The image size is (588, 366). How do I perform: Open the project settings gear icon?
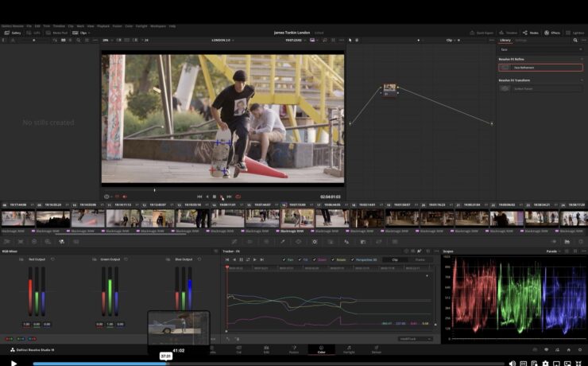580,350
